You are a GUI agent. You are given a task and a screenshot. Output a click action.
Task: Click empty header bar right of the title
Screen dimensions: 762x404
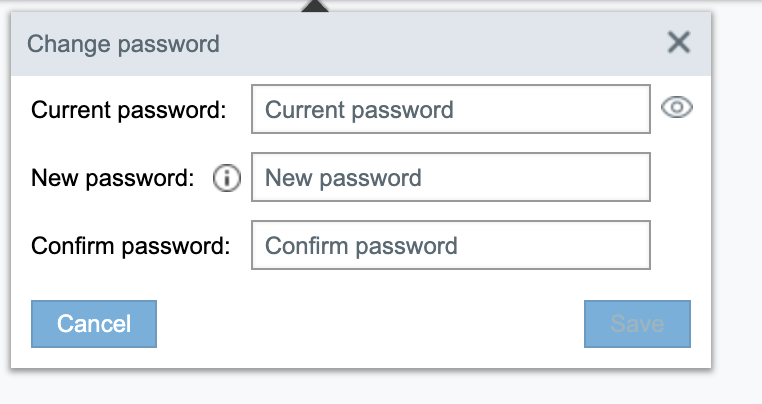[x=450, y=44]
